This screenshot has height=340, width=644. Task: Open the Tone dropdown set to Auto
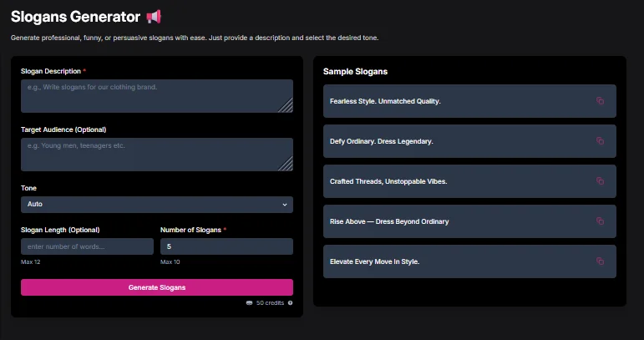tap(156, 205)
